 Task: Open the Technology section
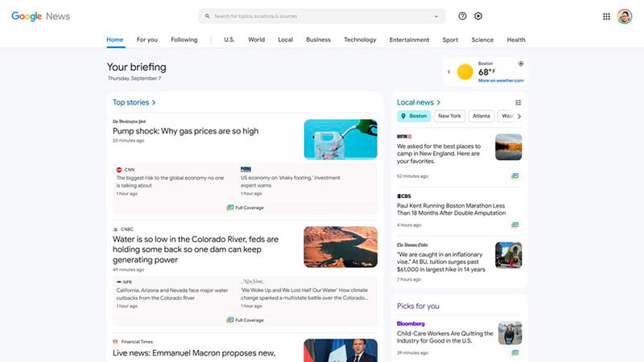360,39
